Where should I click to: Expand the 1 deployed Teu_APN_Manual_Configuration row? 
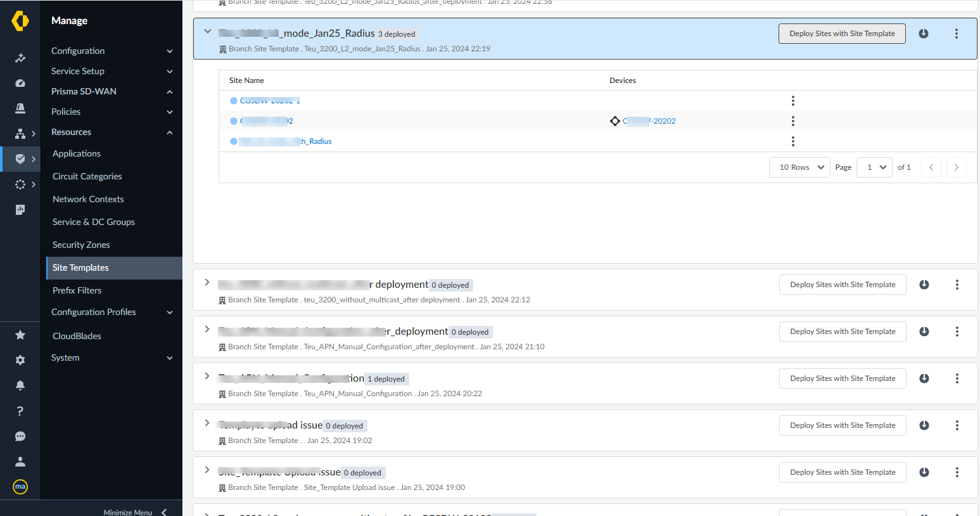point(207,376)
